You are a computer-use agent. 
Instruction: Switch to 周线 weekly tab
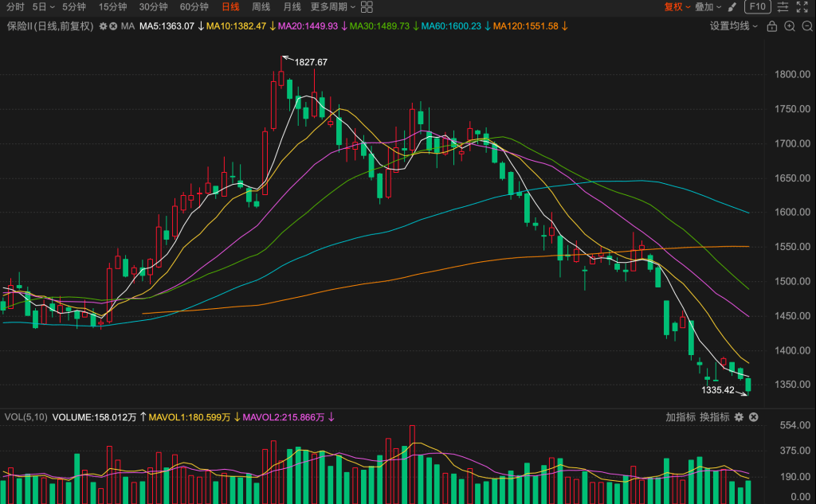click(261, 7)
